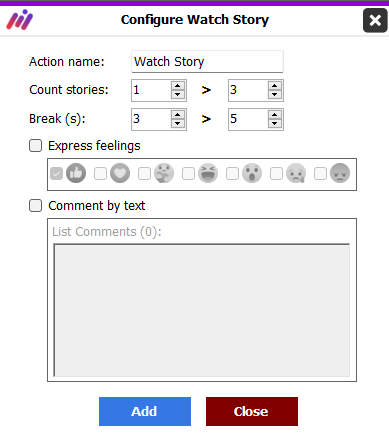Tick the checkbox beside the heart reaction
The height and width of the screenshot is (434, 389).
[x=100, y=173]
